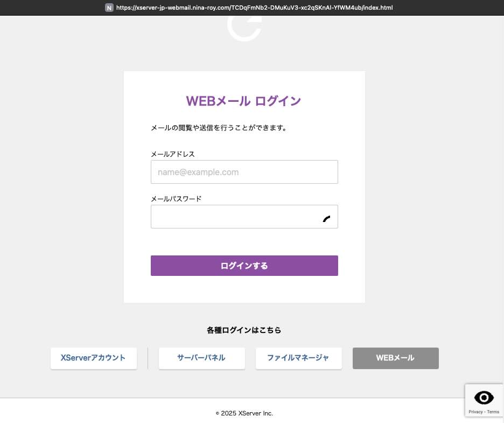This screenshot has height=423, width=504.
Task: Go to ファイルマネージャ login
Action: click(x=298, y=358)
